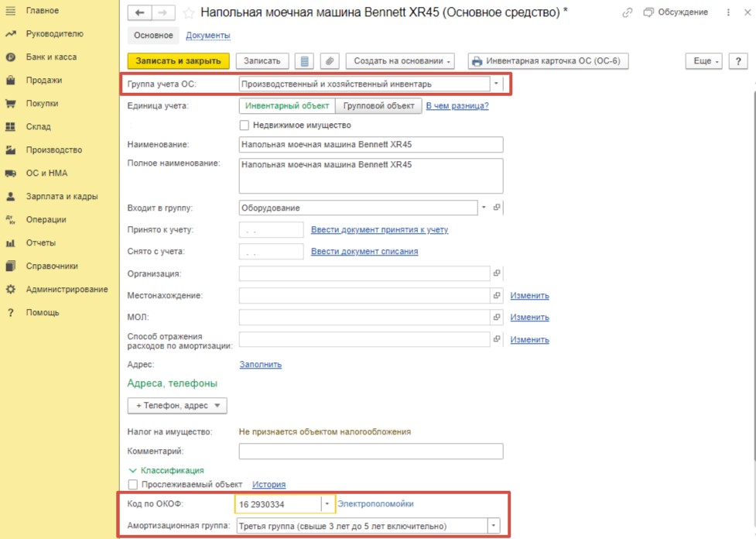Click into the Полное наименование field

pyautogui.click(x=371, y=176)
